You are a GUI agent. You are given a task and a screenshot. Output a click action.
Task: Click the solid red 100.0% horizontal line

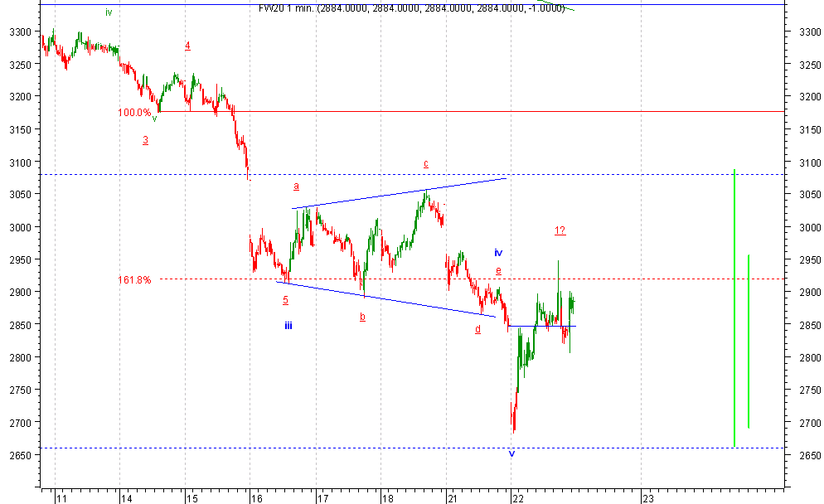(x=497, y=111)
